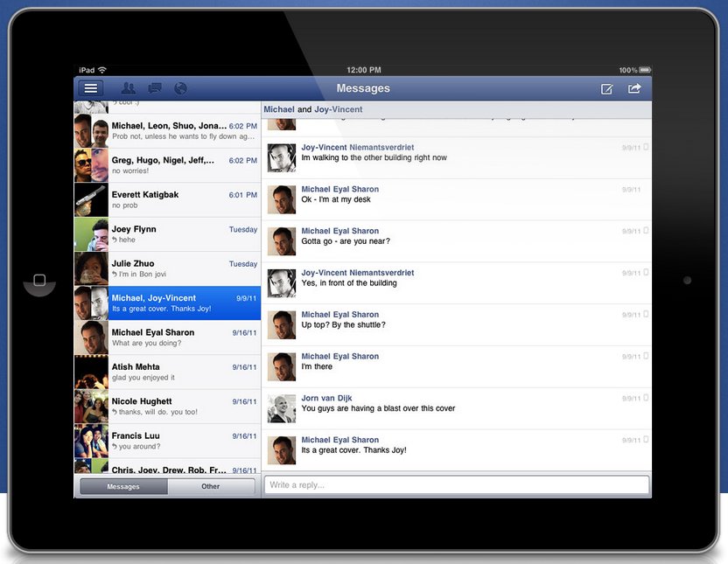Click the 'Write a reply...' input field

click(x=457, y=485)
